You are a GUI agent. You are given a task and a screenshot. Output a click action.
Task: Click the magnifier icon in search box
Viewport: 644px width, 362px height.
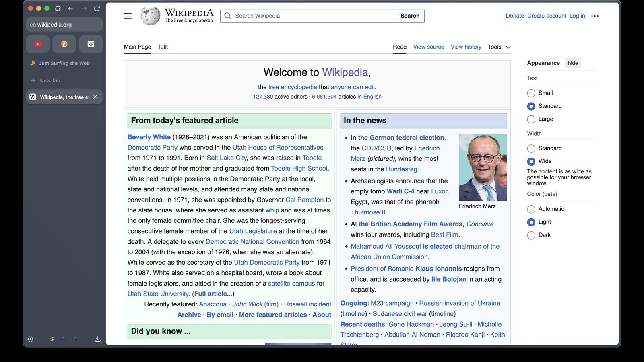pos(228,16)
